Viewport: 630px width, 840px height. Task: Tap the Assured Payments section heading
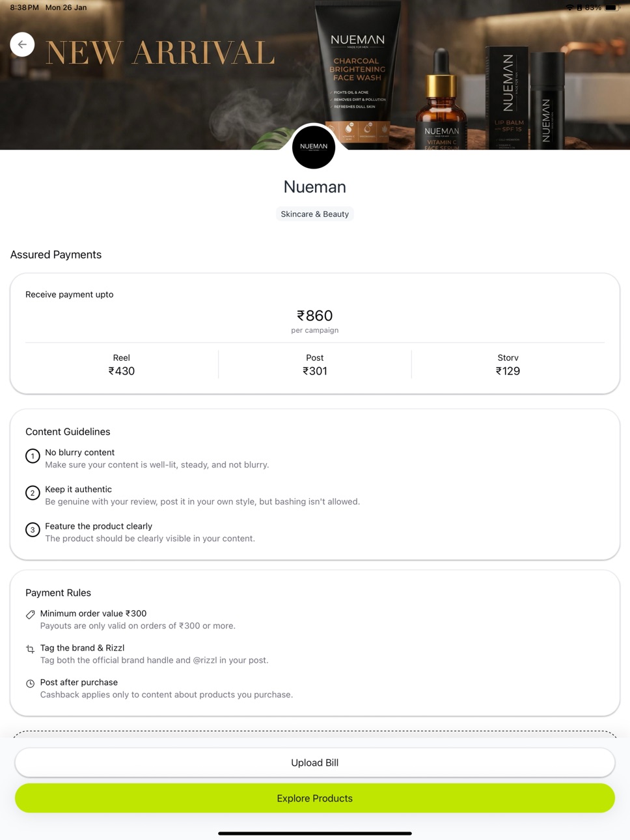(56, 255)
